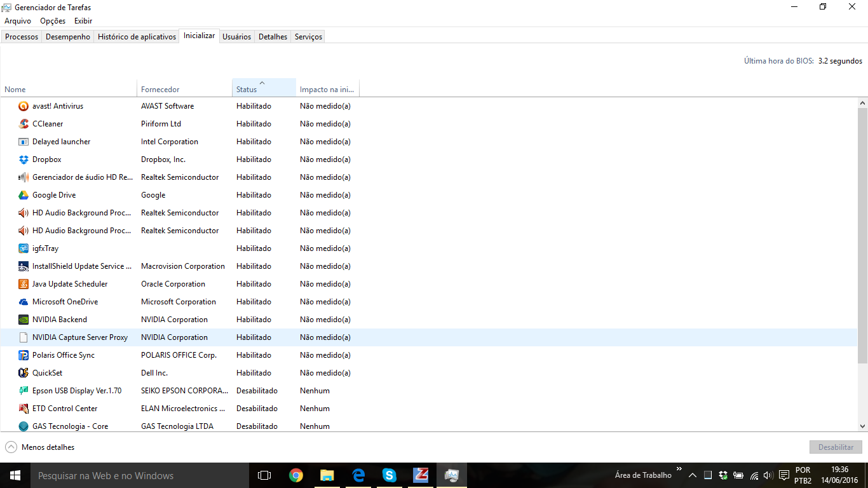Click the Desabilitar button
Image resolution: width=868 pixels, height=488 pixels.
(836, 447)
